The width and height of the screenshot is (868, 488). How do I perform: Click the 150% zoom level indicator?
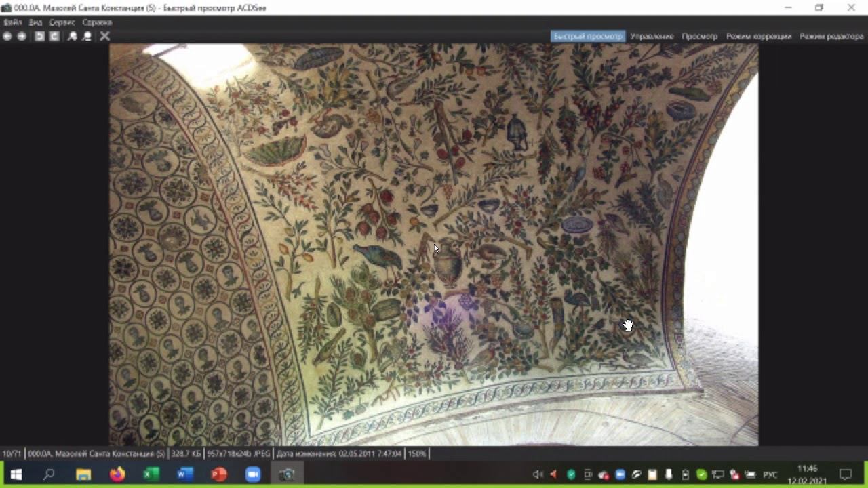(x=417, y=453)
